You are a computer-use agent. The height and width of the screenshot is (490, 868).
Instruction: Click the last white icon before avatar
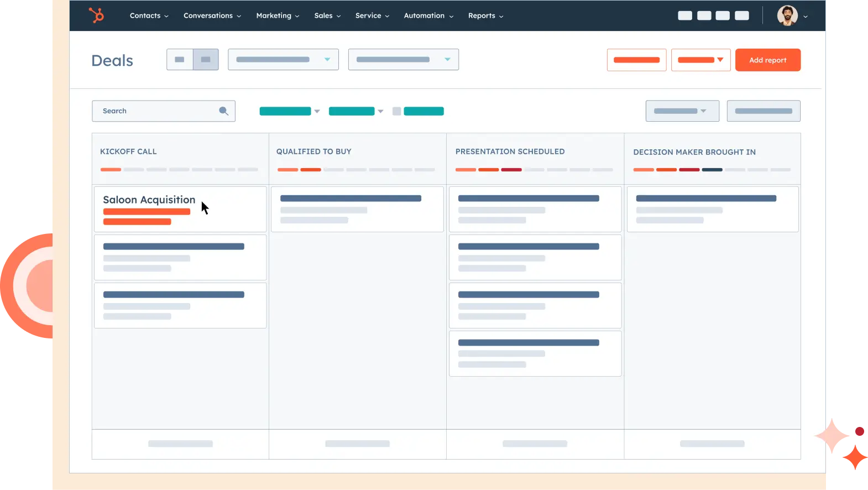coord(742,15)
